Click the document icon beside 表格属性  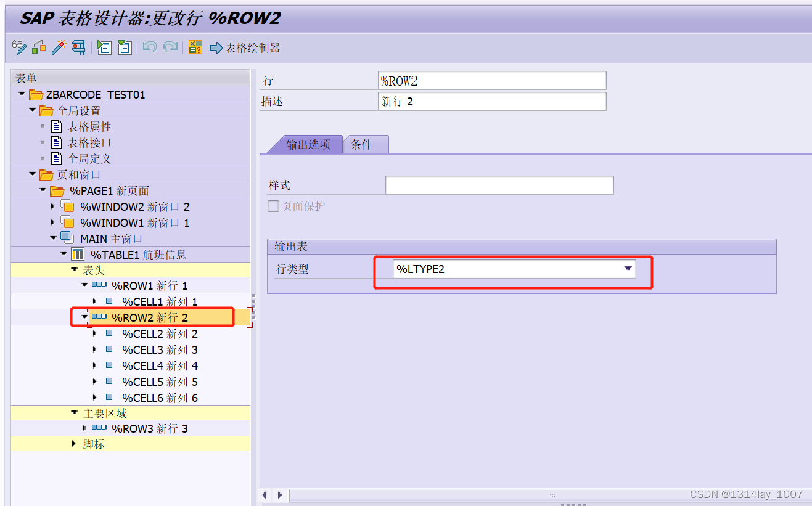56,126
